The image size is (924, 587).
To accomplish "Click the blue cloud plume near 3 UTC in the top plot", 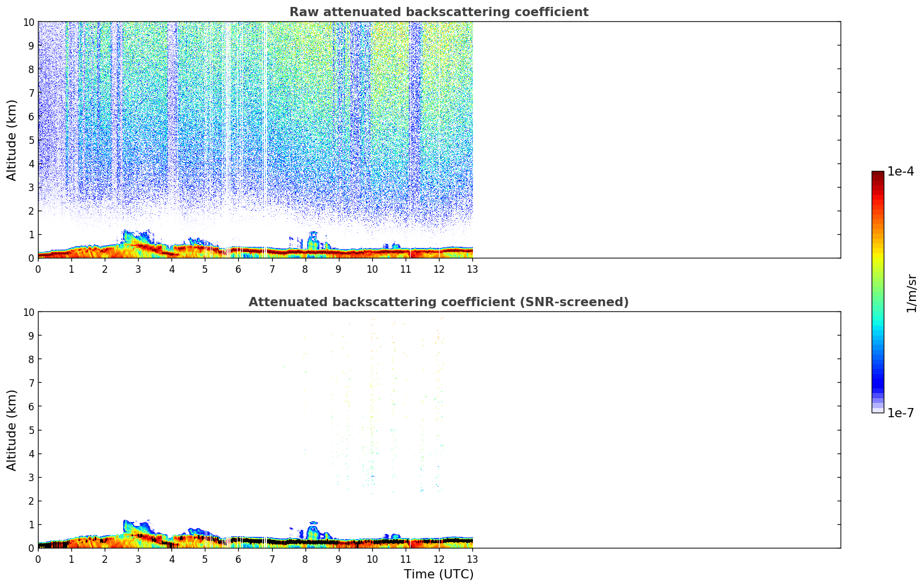I will [x=132, y=236].
